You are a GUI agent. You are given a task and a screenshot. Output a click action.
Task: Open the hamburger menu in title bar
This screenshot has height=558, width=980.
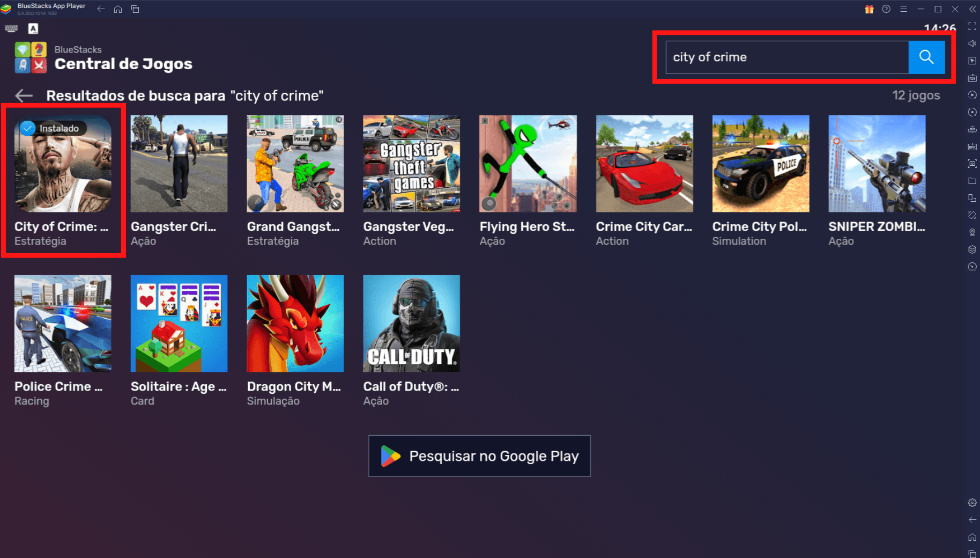pos(903,9)
